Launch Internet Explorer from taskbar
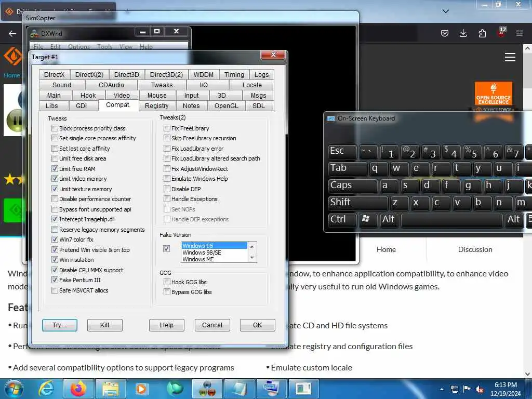Image resolution: width=532 pixels, height=399 pixels. pyautogui.click(x=46, y=389)
